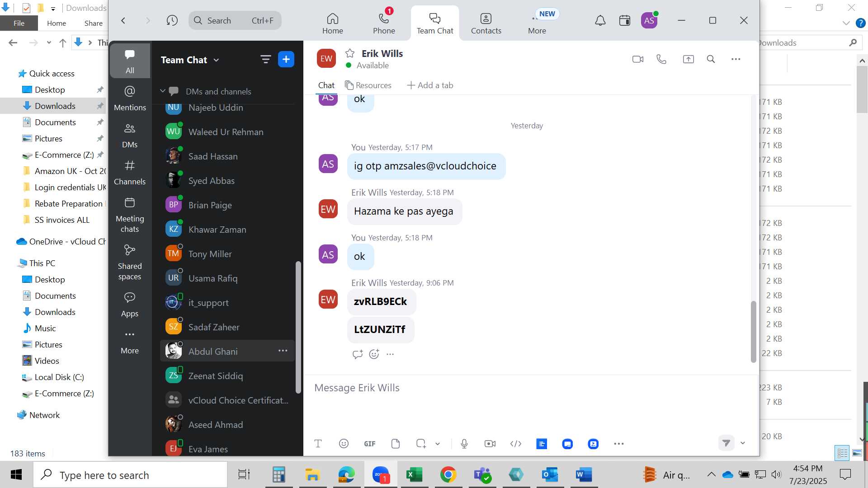
Task: Open the Channels sidebar item
Action: click(x=130, y=172)
